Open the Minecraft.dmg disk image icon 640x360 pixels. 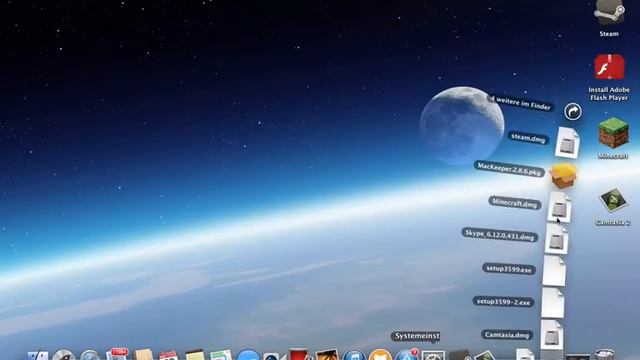[559, 207]
